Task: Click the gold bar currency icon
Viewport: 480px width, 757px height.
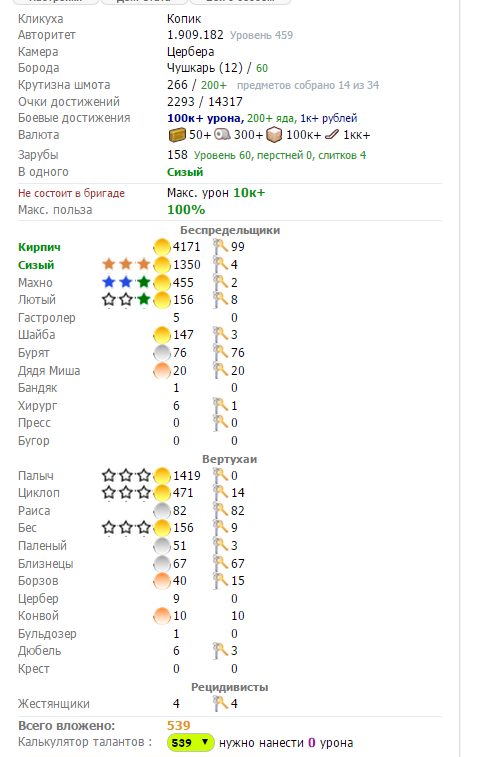Action: pyautogui.click(x=177, y=135)
